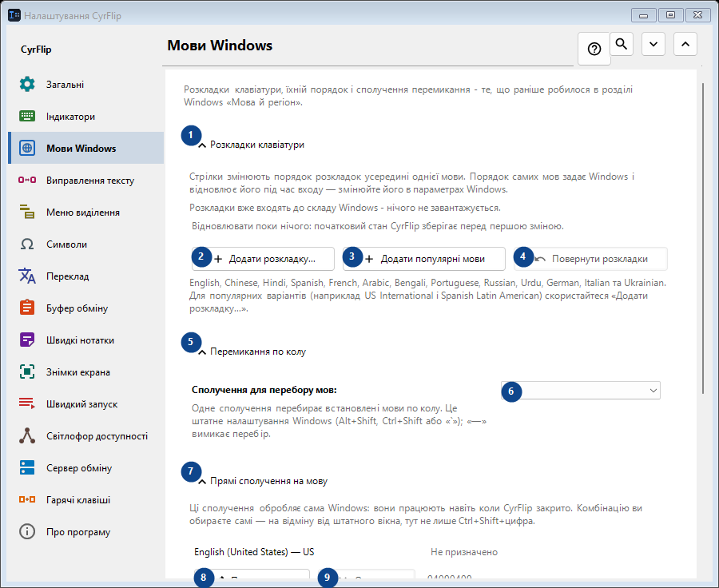Go to the Переклад translate icon
The height and width of the screenshot is (588, 719).
(x=27, y=276)
